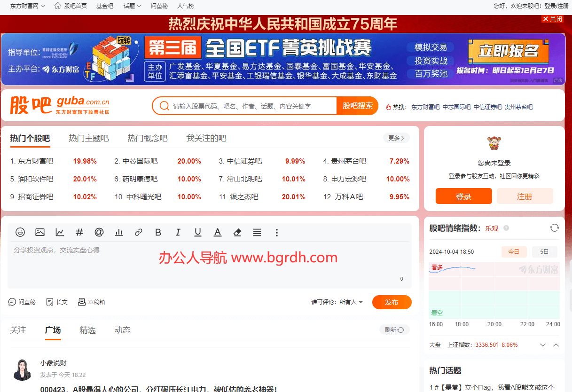Screen dimensions: 572x392
Task: Add a hashtag topic to the post
Action: point(79,232)
